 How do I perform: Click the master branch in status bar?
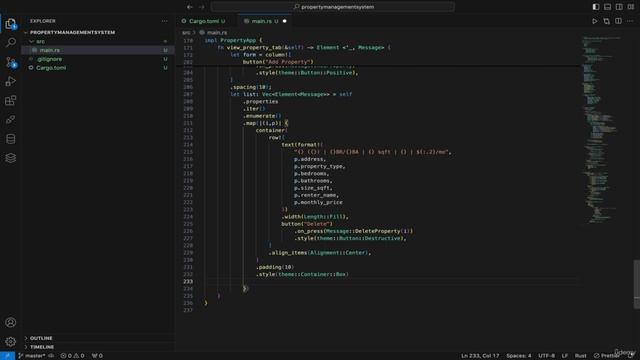pyautogui.click(x=31, y=356)
